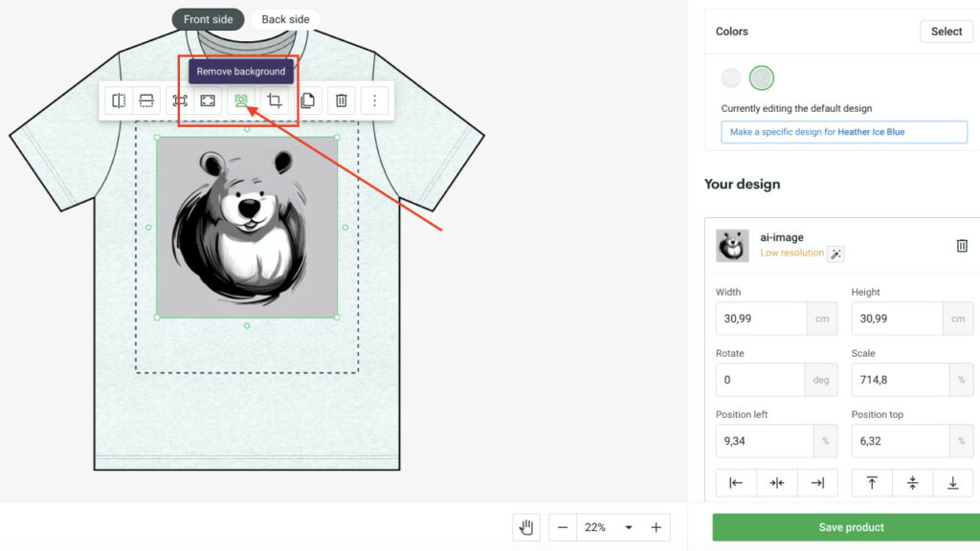The height and width of the screenshot is (551, 980).
Task: Click the Remove background icon
Action: point(242,100)
